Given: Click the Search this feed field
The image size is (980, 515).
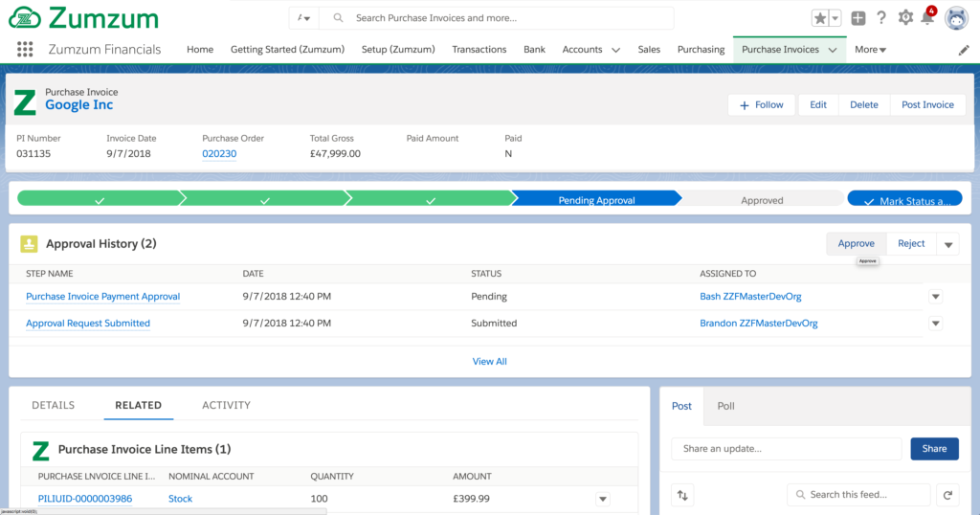Looking at the screenshot, I should [x=858, y=495].
